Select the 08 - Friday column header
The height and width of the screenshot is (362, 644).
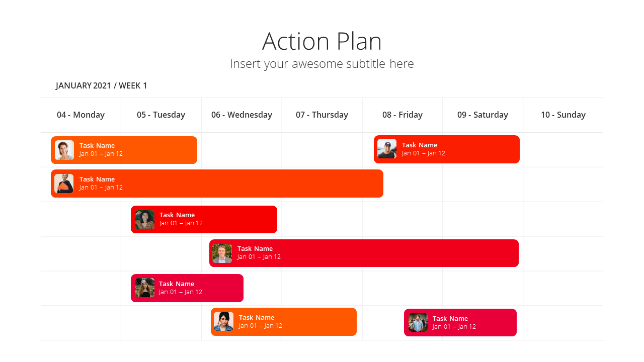coord(403,115)
